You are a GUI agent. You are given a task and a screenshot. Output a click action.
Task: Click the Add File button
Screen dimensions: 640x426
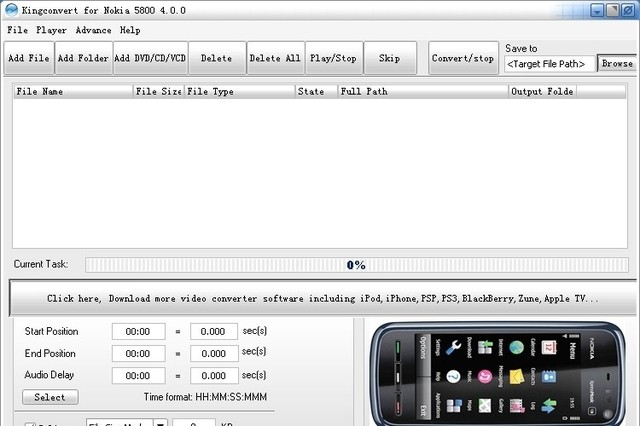[29, 58]
